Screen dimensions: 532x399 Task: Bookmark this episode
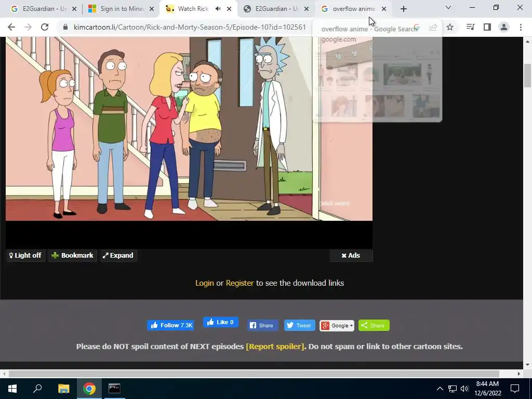[73, 256]
